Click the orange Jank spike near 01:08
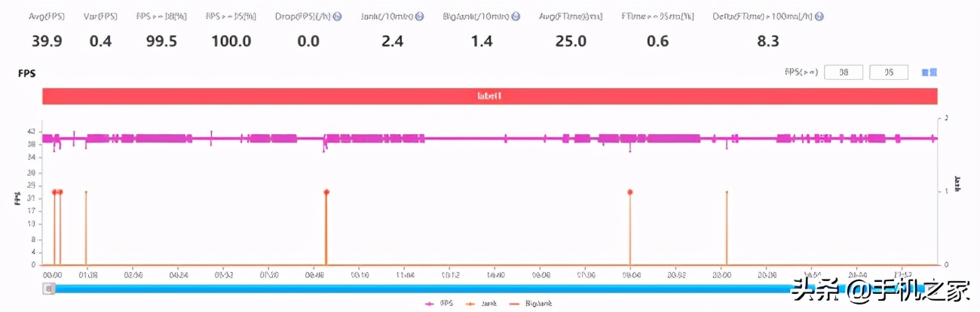This screenshot has height=312, width=980. pos(86,226)
